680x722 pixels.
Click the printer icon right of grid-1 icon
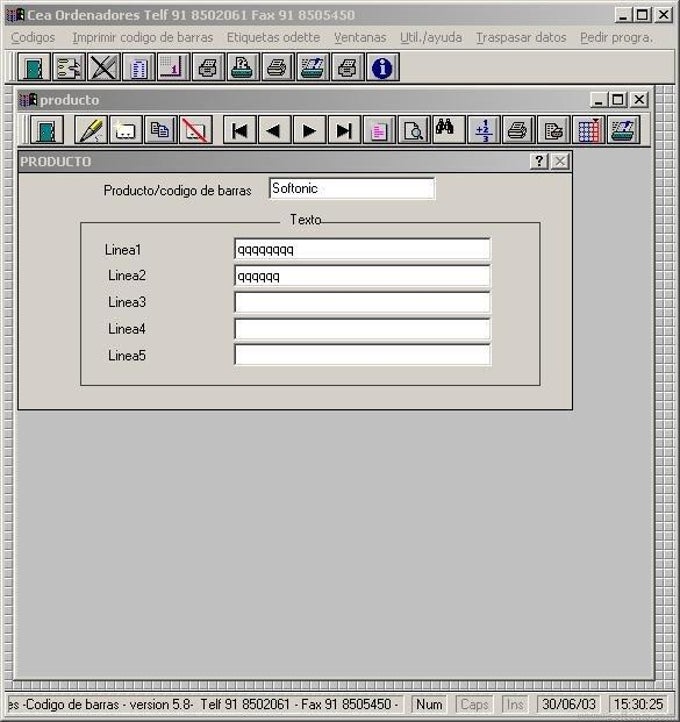coord(208,68)
